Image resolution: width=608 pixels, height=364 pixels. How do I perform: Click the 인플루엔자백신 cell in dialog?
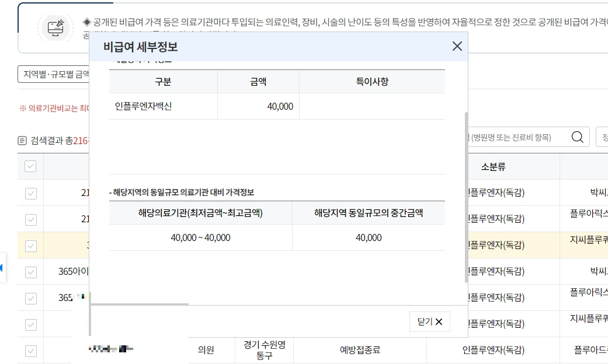[164, 106]
